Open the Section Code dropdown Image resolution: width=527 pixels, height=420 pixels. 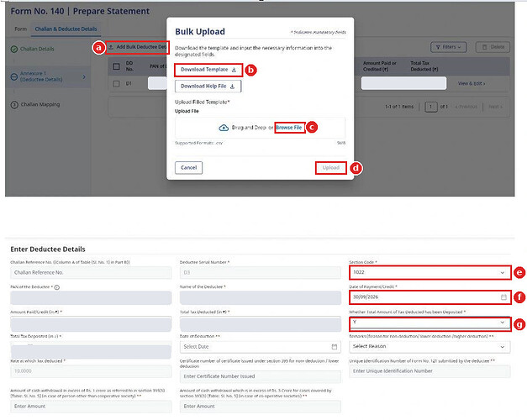point(430,272)
